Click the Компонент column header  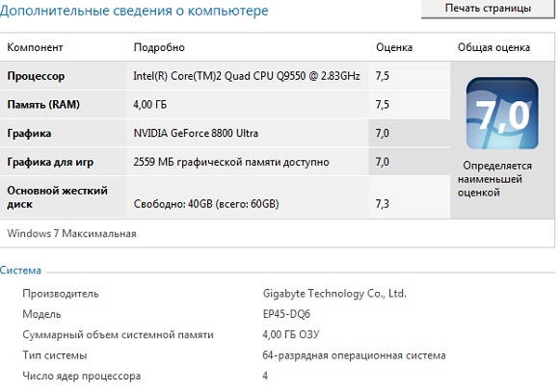(35, 47)
